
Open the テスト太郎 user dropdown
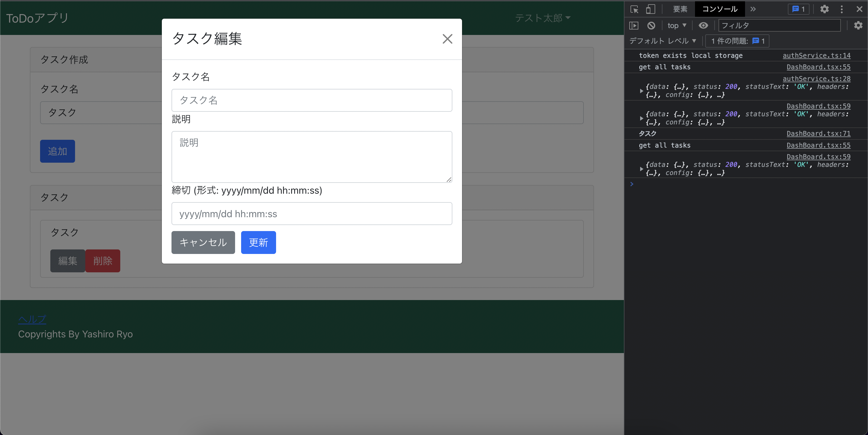point(542,18)
